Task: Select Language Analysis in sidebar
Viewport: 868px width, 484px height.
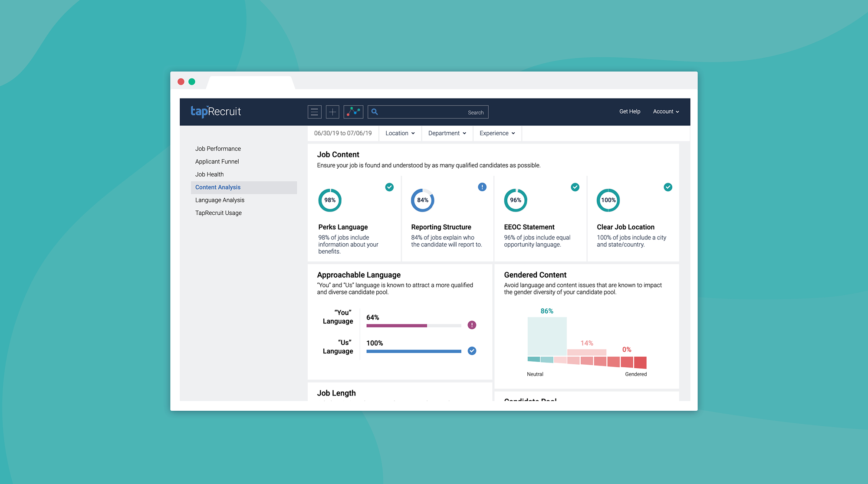Action: pyautogui.click(x=220, y=200)
